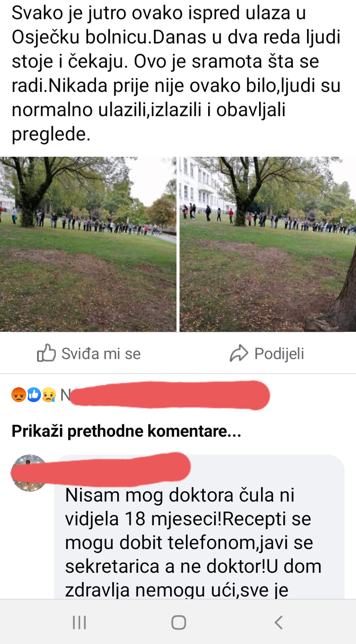356x644 pixels.
Task: Tap the Android recent apps icon
Action: coord(79,622)
